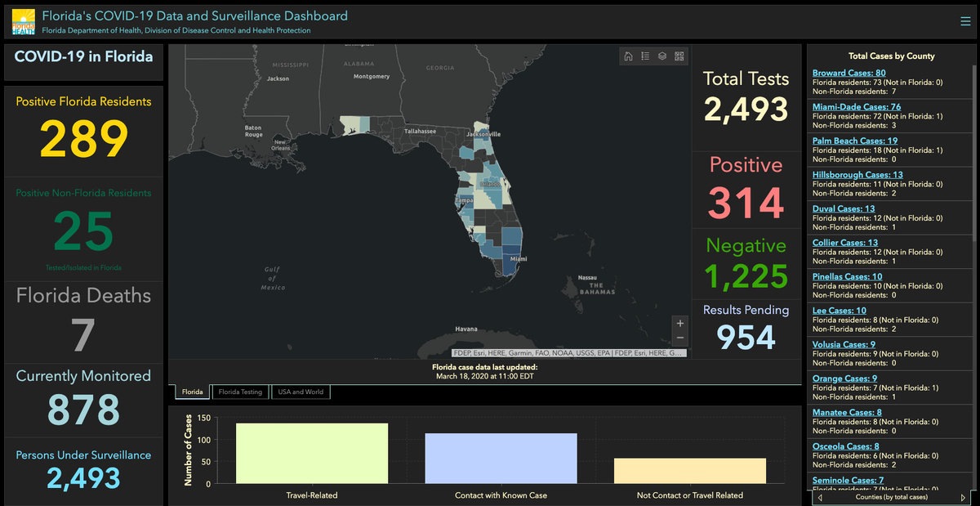Open the Broward Cases link

[x=849, y=74]
